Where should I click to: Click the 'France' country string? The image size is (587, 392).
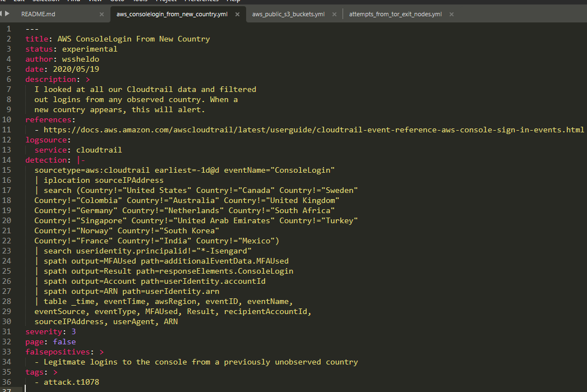point(94,241)
